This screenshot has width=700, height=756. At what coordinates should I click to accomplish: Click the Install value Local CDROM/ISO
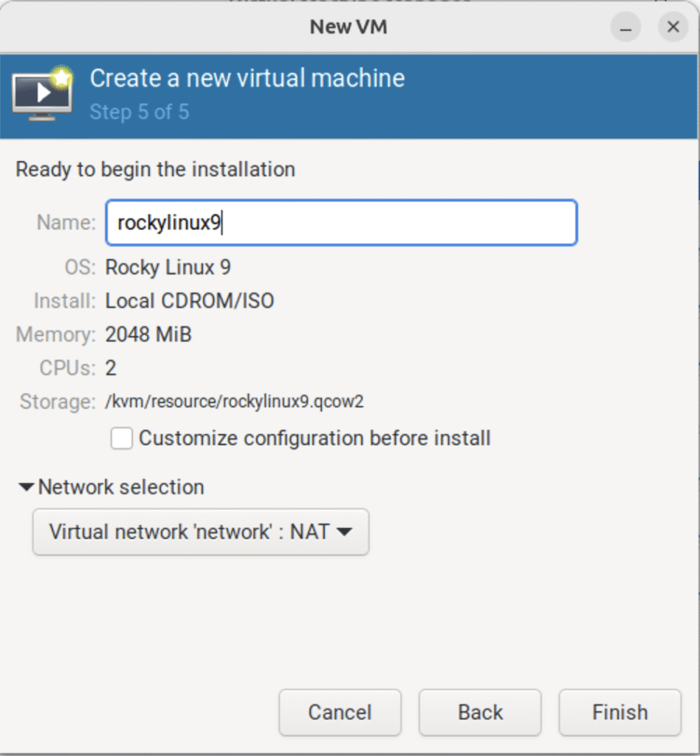tap(190, 301)
